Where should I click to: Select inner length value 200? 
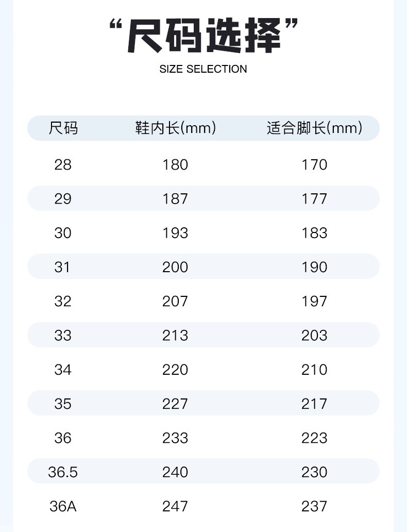pos(175,267)
